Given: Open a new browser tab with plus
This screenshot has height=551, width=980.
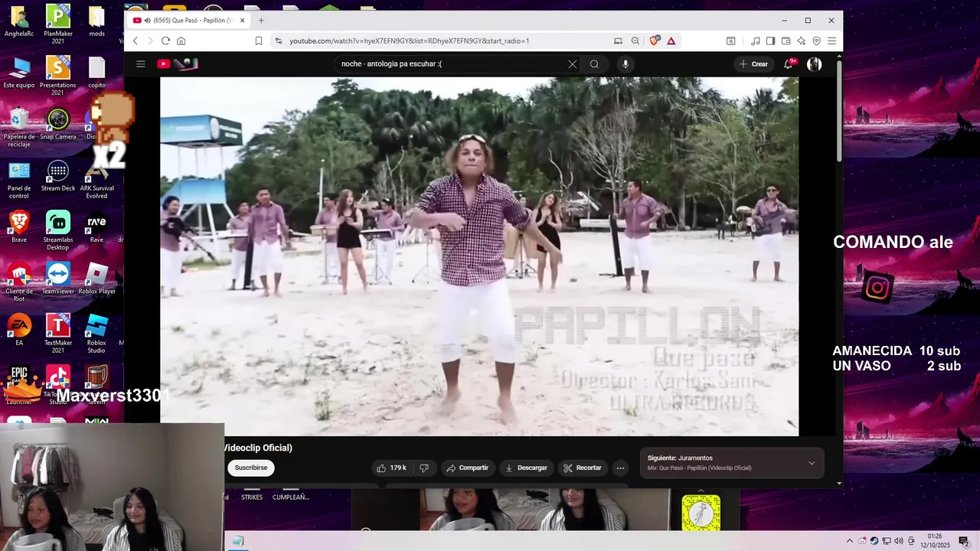Looking at the screenshot, I should point(261,21).
